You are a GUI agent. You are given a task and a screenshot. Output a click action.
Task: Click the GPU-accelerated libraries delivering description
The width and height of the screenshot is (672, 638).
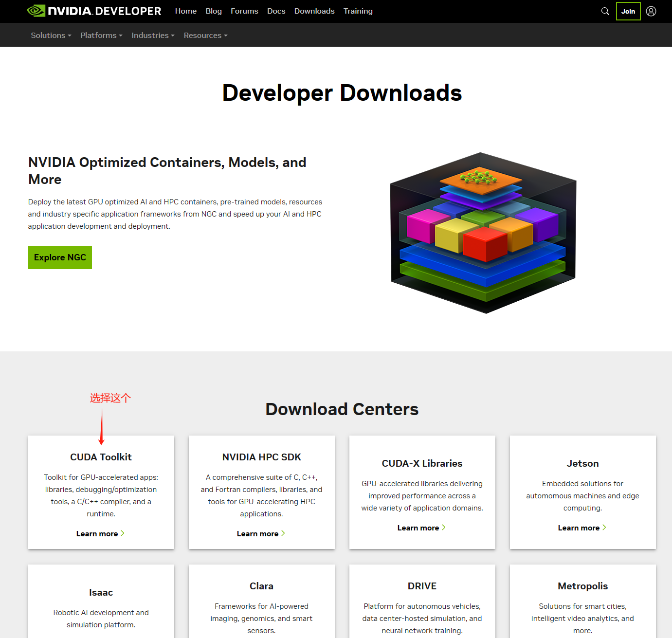422,496
